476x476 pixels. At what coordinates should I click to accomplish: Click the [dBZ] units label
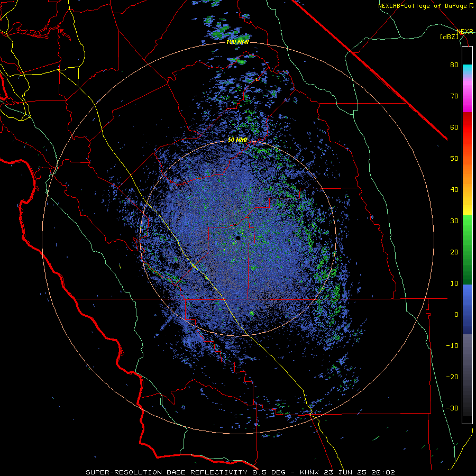(450, 36)
